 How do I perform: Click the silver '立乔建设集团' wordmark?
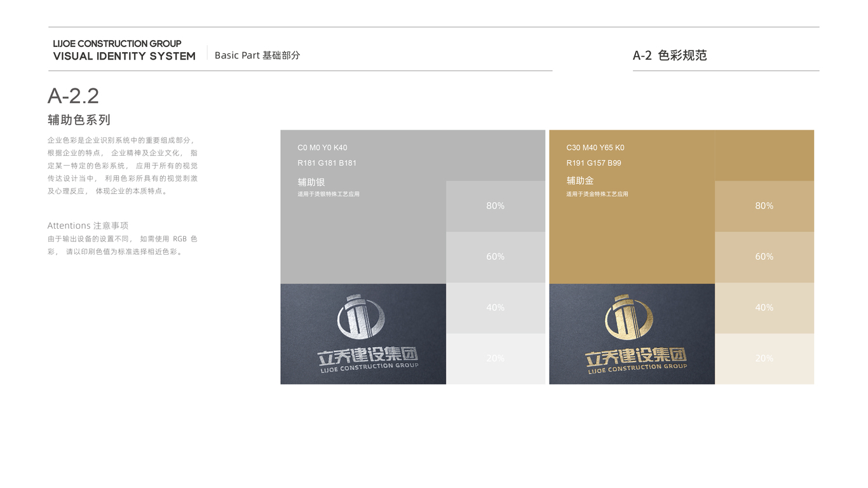[x=368, y=355]
